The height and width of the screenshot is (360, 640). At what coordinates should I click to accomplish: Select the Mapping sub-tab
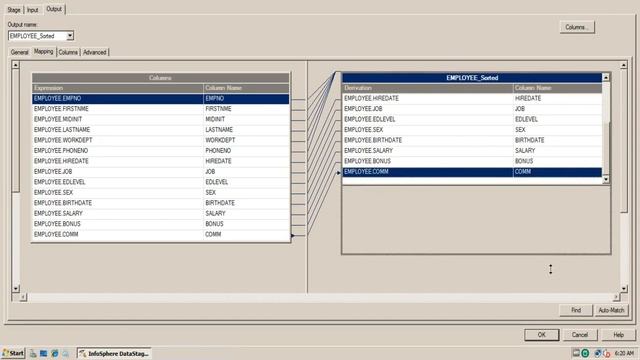click(44, 51)
